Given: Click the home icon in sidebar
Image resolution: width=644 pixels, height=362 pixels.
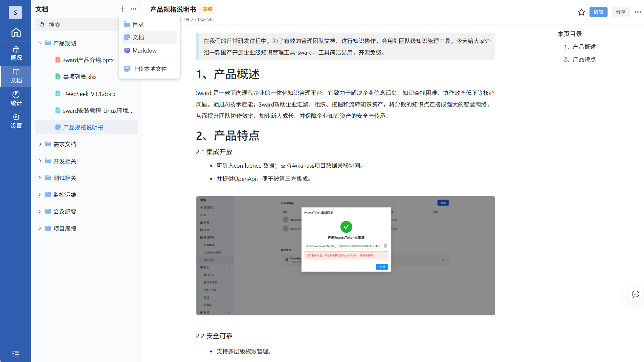Looking at the screenshot, I should click(16, 32).
